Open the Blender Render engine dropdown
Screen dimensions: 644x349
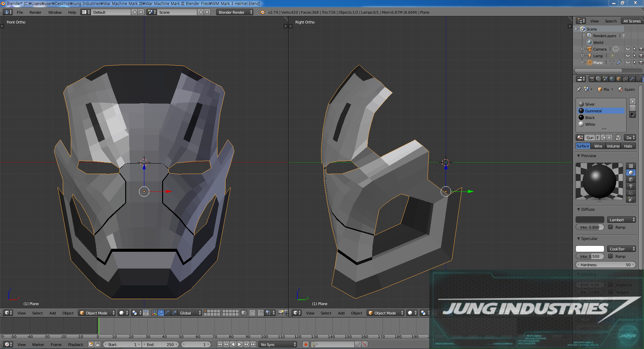click(235, 12)
